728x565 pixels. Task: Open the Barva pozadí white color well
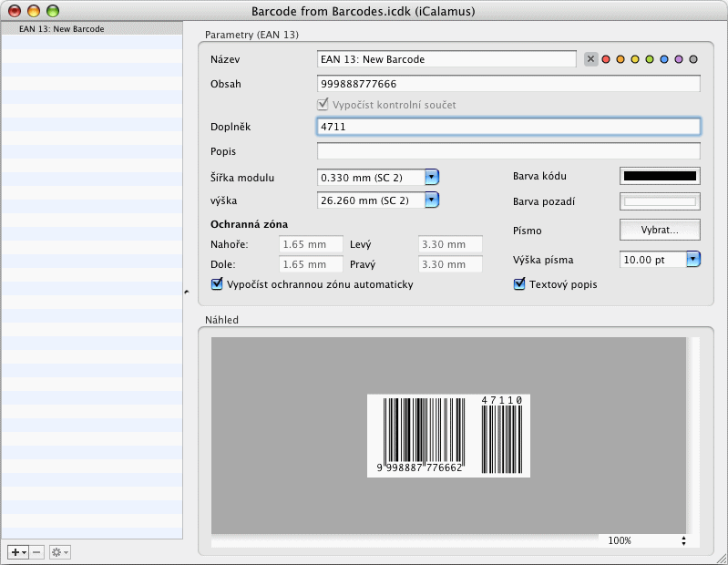660,201
